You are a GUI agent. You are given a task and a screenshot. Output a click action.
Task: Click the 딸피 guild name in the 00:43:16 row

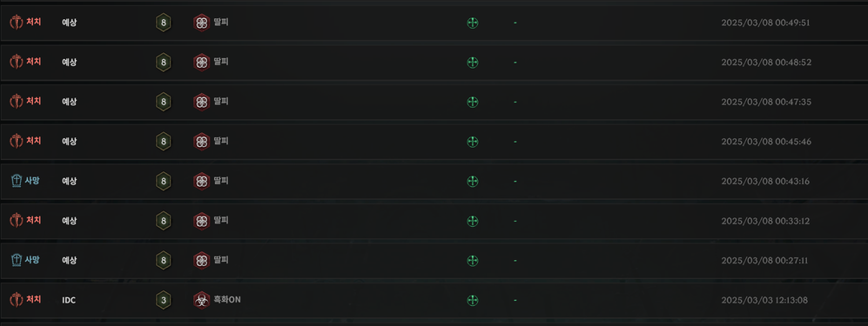(x=221, y=181)
